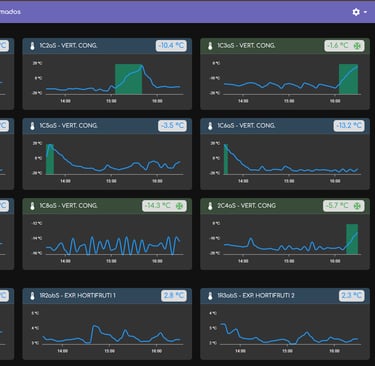
Task: Click the line graph in the 1R3abS HORTIFRUTI 2 card
Action: 289,333
